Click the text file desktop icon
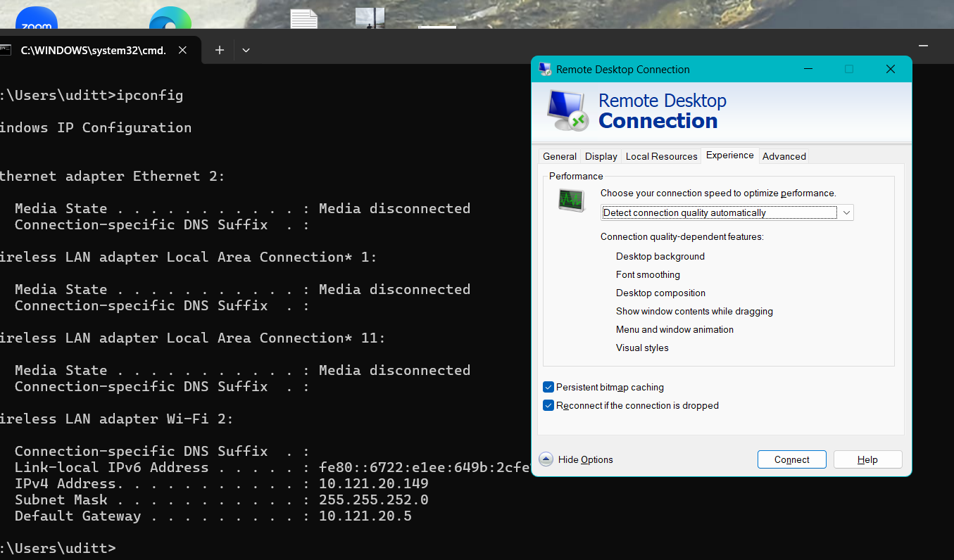Screen dimensions: 954x560 click(304, 18)
